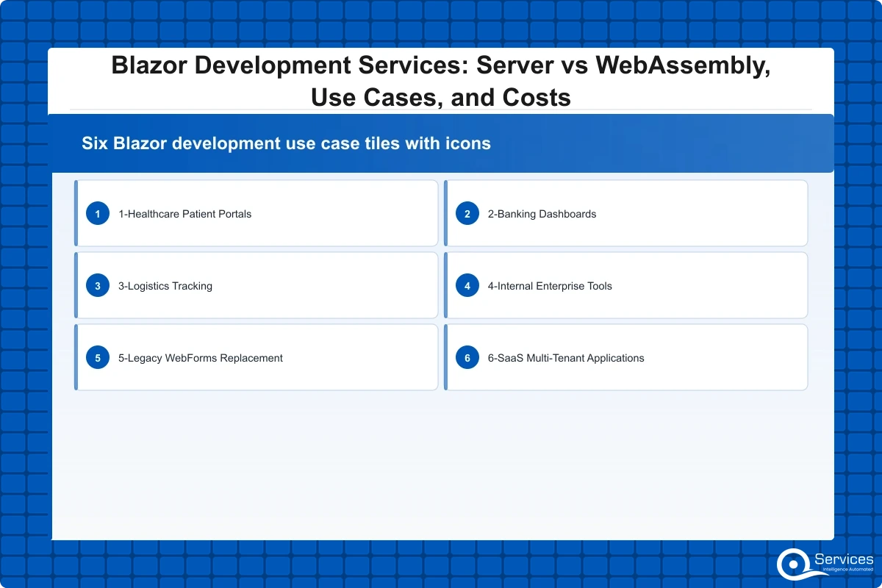
Task: Select '4-Internal Enterprise Tools' text
Action: click(550, 286)
